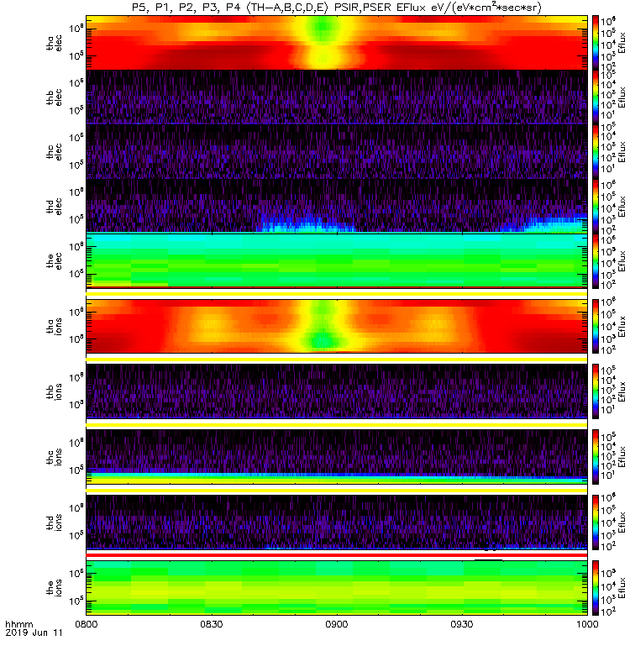Viewport: 630px width, 672px height.
Task: Click the Eflux label beside thc ions colorbar
Action: coord(622,457)
